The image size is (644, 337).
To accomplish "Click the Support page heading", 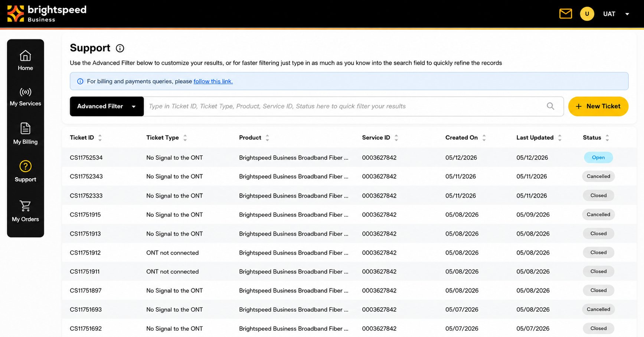I will point(90,48).
